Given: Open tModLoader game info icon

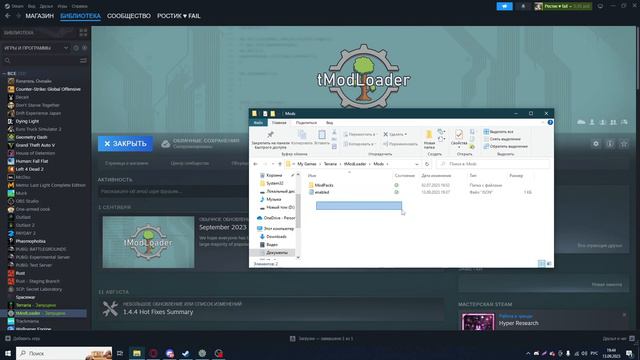Looking at the screenshot, I should pyautogui.click(x=610, y=144).
